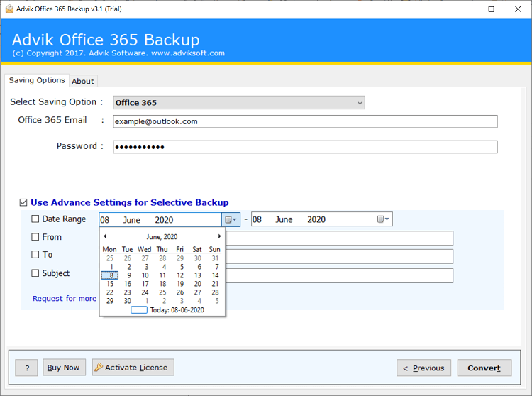Click the Previous button
This screenshot has height=396, width=532.
423,368
